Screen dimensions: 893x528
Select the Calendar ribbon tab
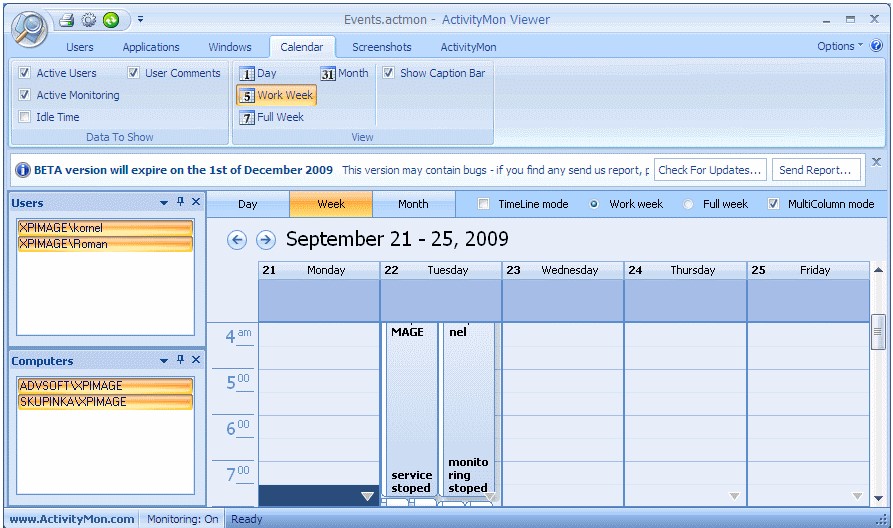[302, 47]
